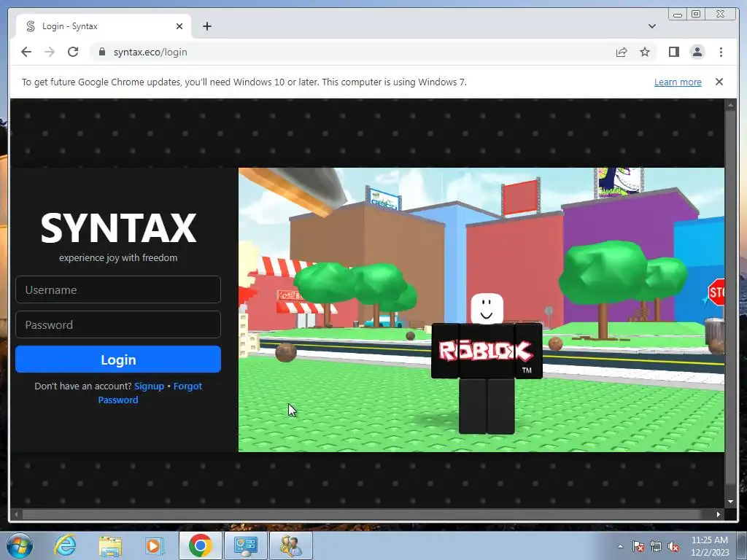Go back to the previous page

pyautogui.click(x=26, y=52)
